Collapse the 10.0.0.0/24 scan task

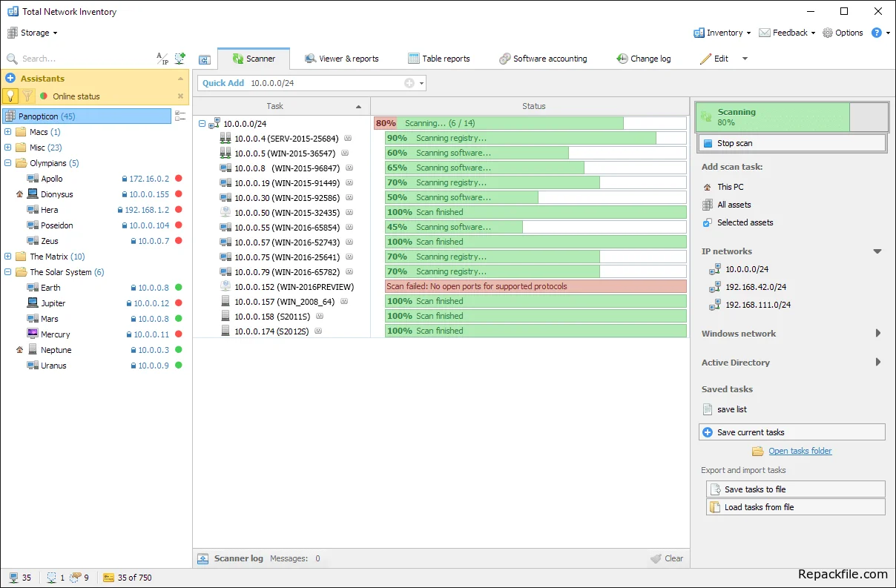pyautogui.click(x=202, y=124)
